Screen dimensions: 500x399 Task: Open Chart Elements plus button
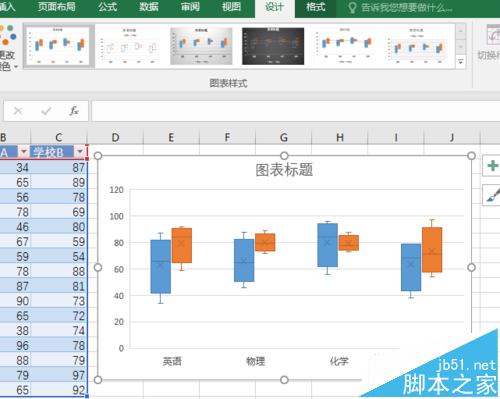pyautogui.click(x=492, y=166)
